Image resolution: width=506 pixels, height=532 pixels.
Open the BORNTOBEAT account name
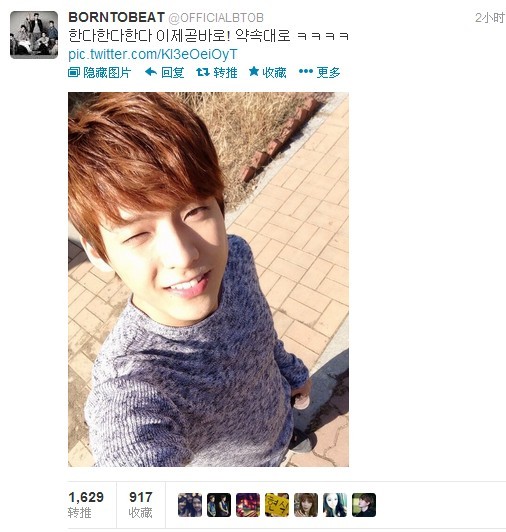click(x=116, y=17)
